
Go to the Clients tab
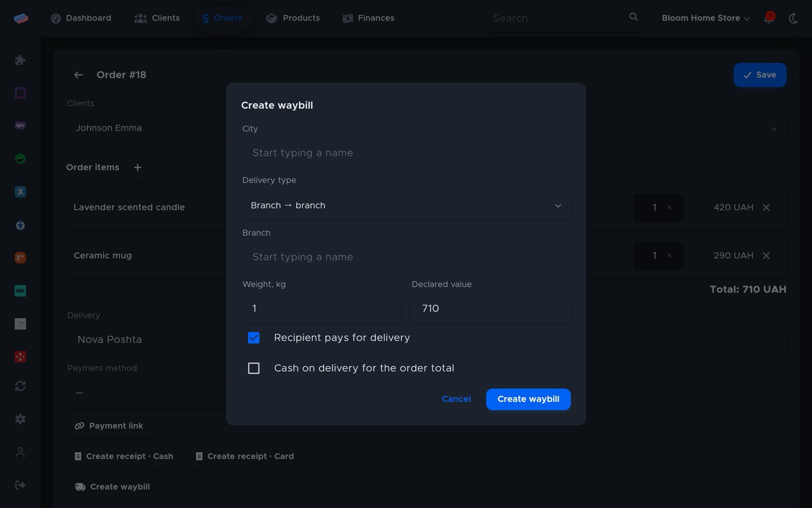click(157, 18)
